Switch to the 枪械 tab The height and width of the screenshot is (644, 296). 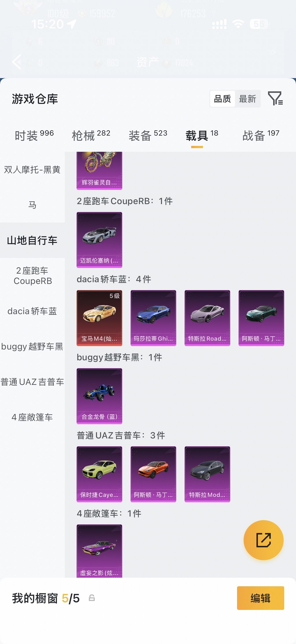(91, 135)
